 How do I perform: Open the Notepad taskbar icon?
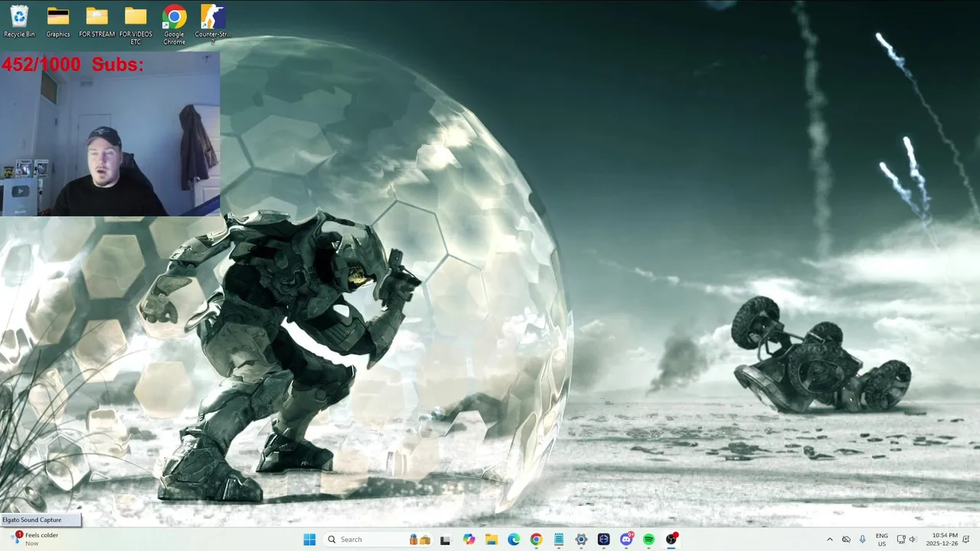tap(559, 540)
